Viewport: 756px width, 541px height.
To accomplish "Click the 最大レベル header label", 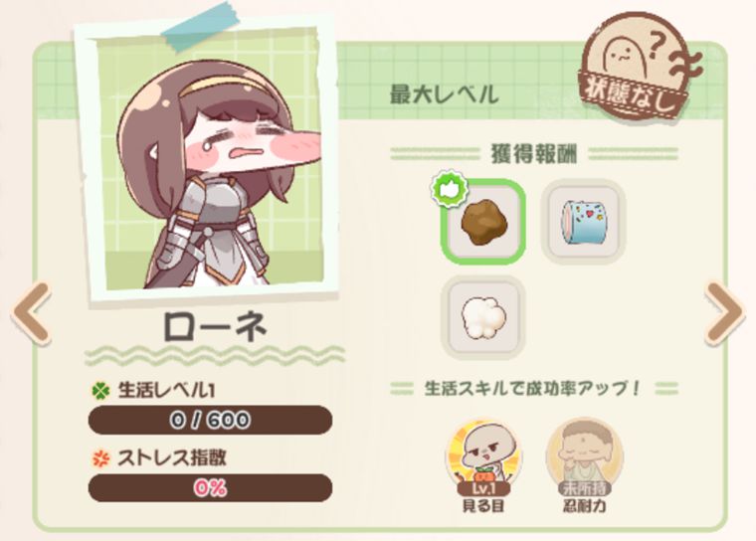I will tap(444, 94).
